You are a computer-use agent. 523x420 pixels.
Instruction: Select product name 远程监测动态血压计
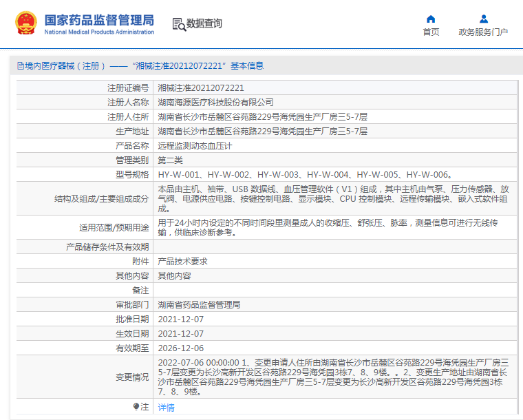pos(195,146)
